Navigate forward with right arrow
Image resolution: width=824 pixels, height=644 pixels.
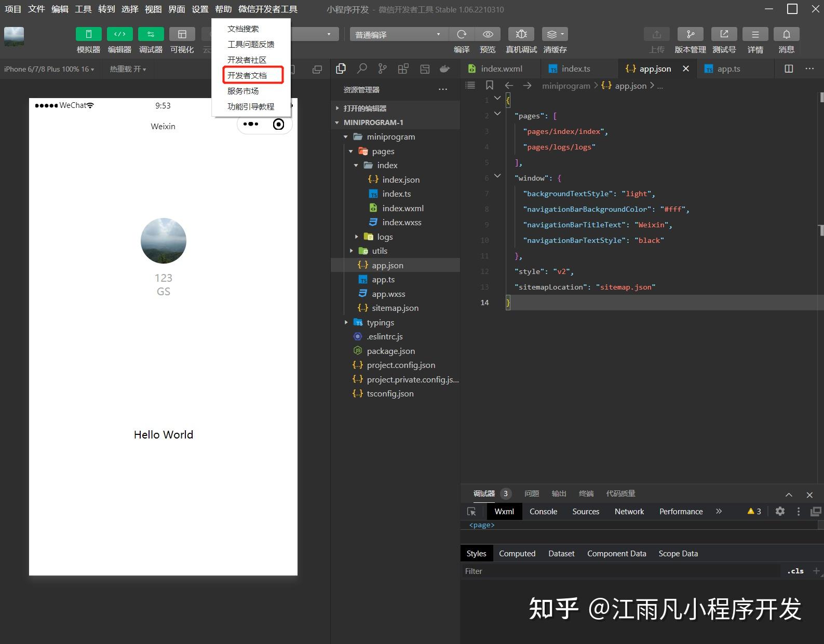point(527,85)
